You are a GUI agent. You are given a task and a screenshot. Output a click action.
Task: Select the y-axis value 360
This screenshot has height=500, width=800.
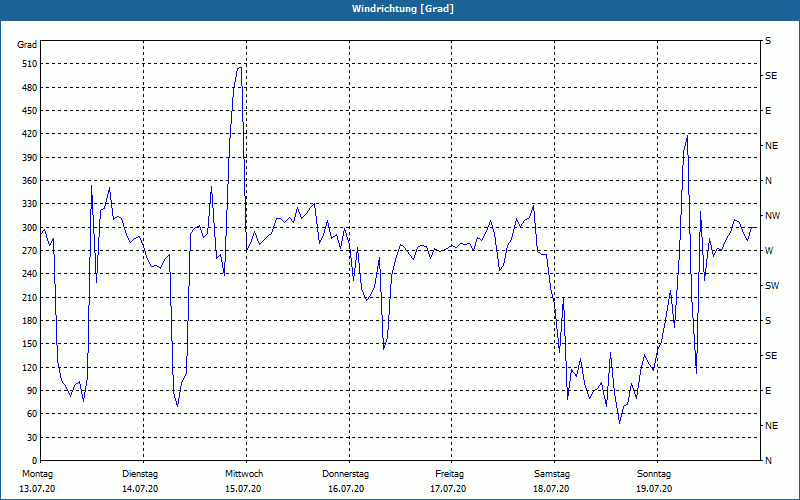click(x=30, y=181)
